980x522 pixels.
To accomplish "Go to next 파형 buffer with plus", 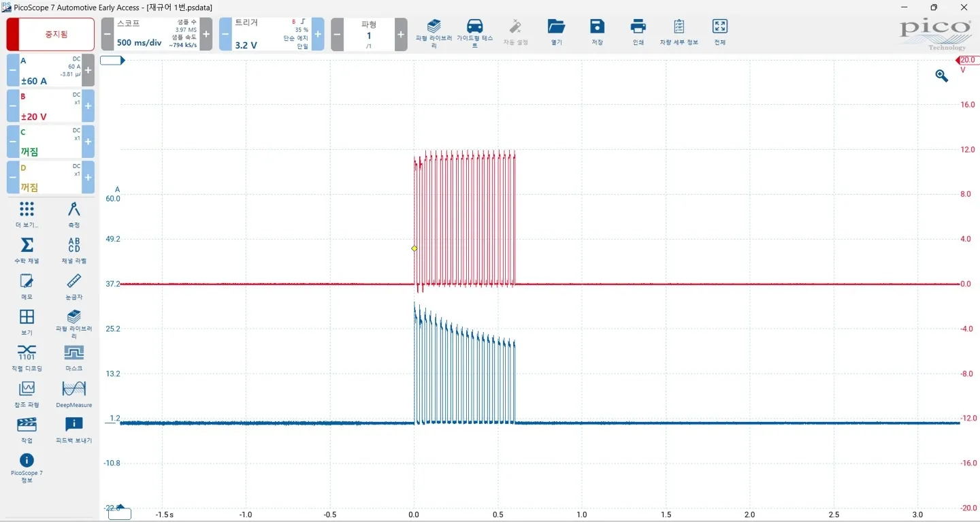I will point(401,34).
